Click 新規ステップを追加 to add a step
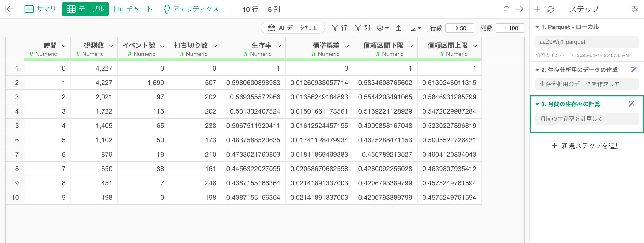The width and height of the screenshot is (644, 243). (587, 146)
